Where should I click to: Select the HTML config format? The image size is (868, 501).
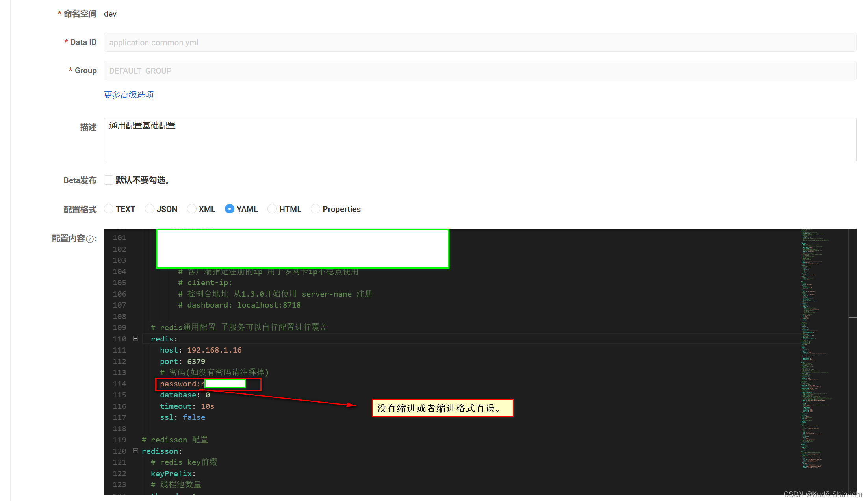coord(272,209)
